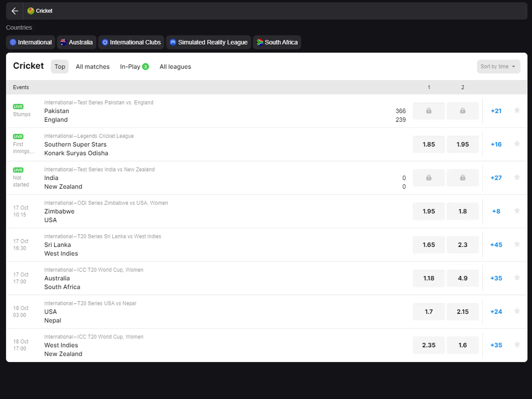Viewport: 532px width, 399px height.
Task: Switch to In-Play tab
Action: pyautogui.click(x=134, y=67)
